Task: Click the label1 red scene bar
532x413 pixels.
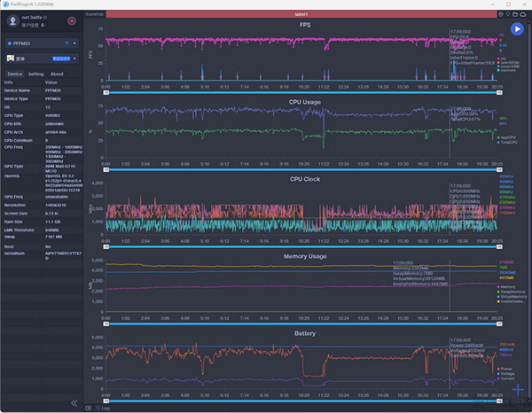Action: tap(301, 14)
